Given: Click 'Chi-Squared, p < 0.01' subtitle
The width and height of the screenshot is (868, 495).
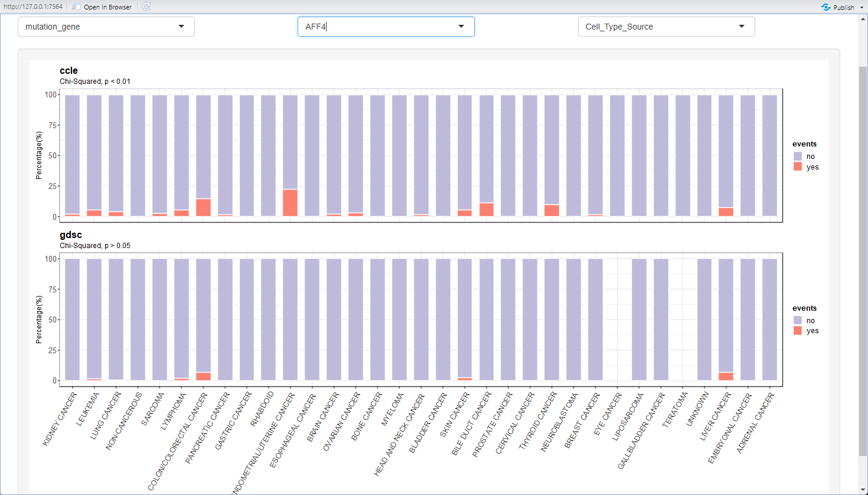Looking at the screenshot, I should tap(95, 82).
